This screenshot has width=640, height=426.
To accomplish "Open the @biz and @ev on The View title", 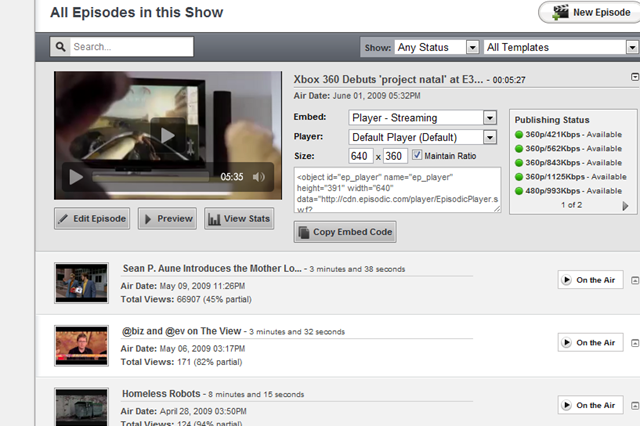I will pos(182,331).
